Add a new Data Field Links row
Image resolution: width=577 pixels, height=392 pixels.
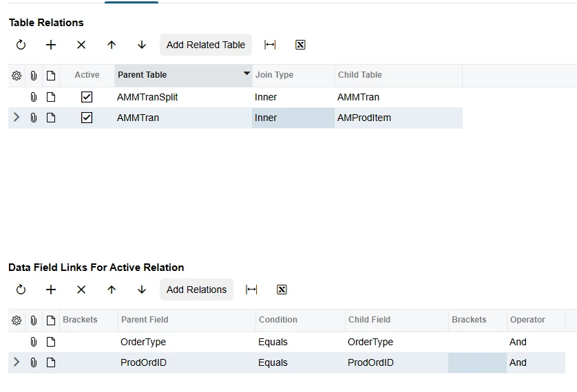[51, 290]
